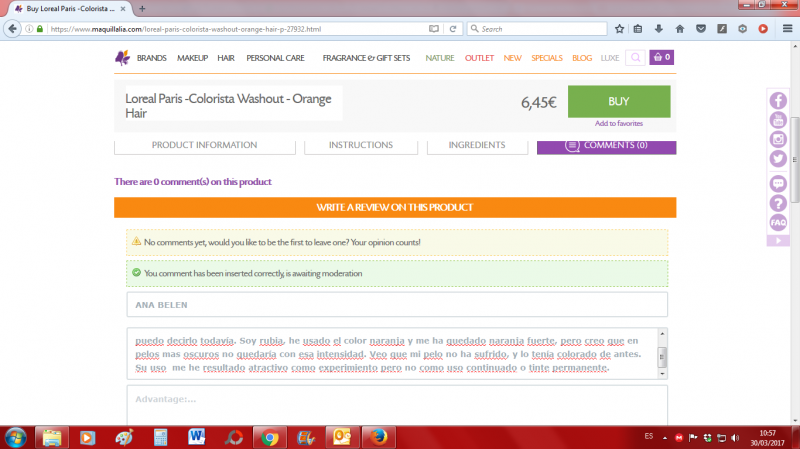The image size is (800, 449).
Task: Click the ANA BELEN name field
Action: 397,305
